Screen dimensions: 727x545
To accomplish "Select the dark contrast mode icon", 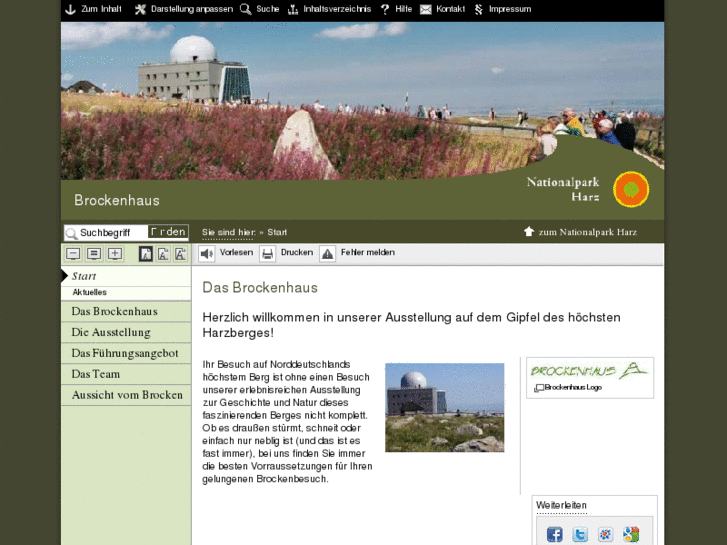I will coord(146,254).
